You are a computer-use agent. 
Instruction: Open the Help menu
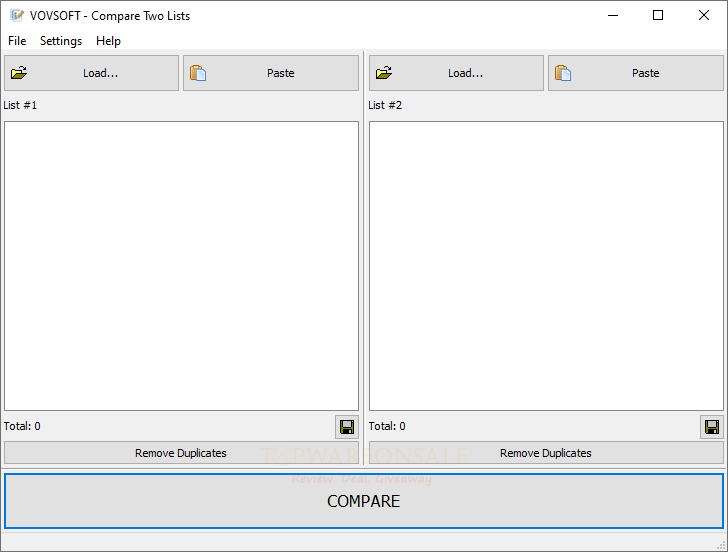point(108,41)
